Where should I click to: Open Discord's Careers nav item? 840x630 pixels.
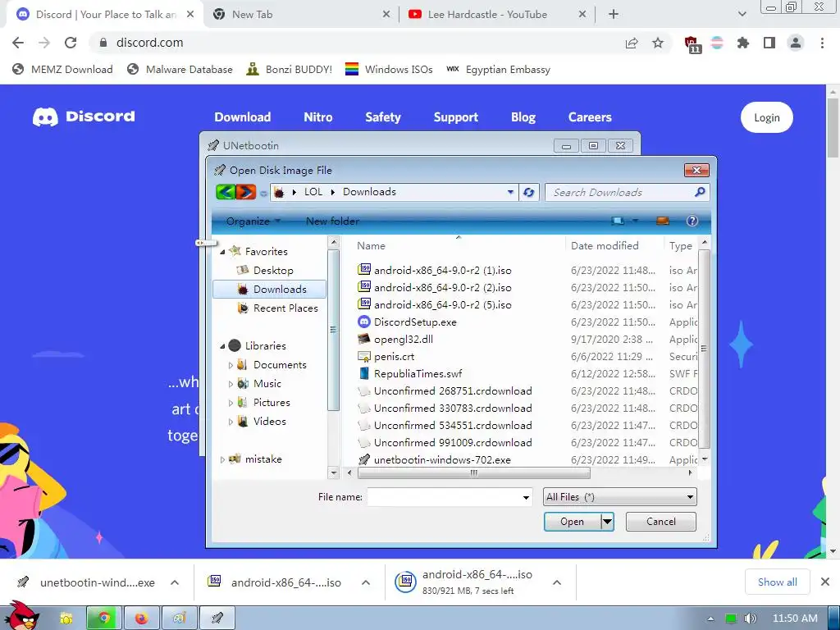click(590, 116)
